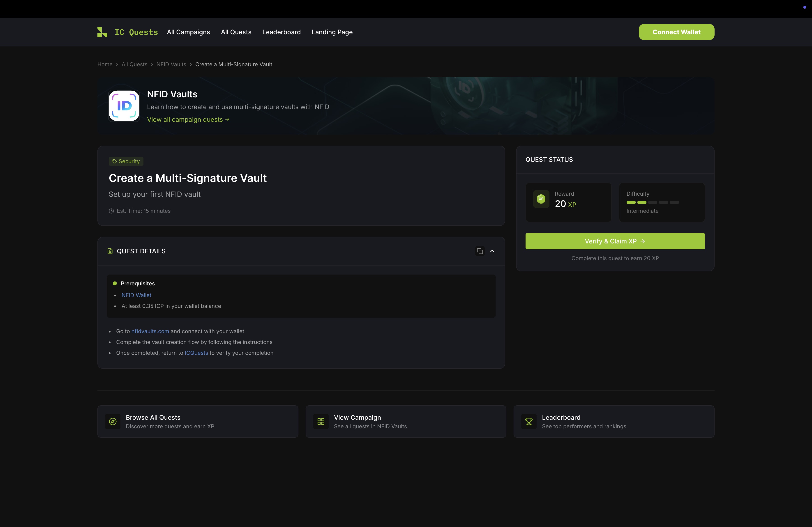
Task: Click the Security tag badge
Action: coord(126,161)
